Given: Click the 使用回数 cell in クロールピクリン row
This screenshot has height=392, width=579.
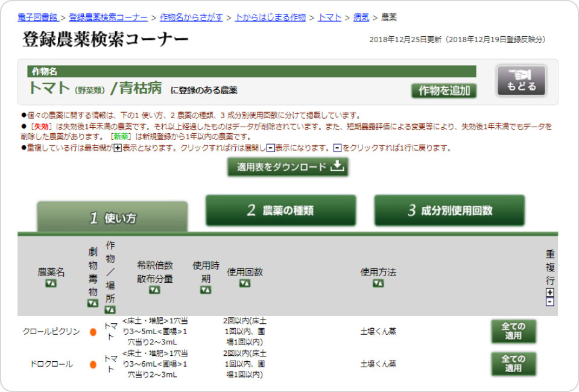Looking at the screenshot, I should [245, 332].
